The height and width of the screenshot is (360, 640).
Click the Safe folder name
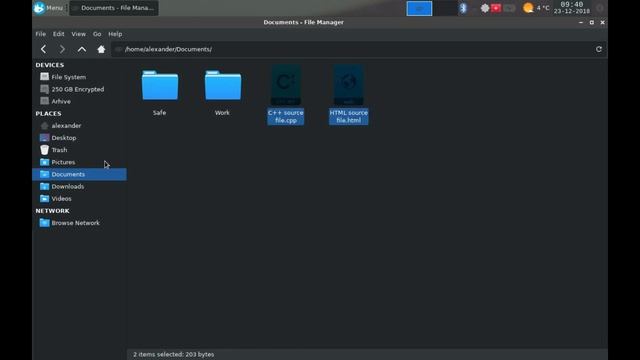pyautogui.click(x=160, y=113)
